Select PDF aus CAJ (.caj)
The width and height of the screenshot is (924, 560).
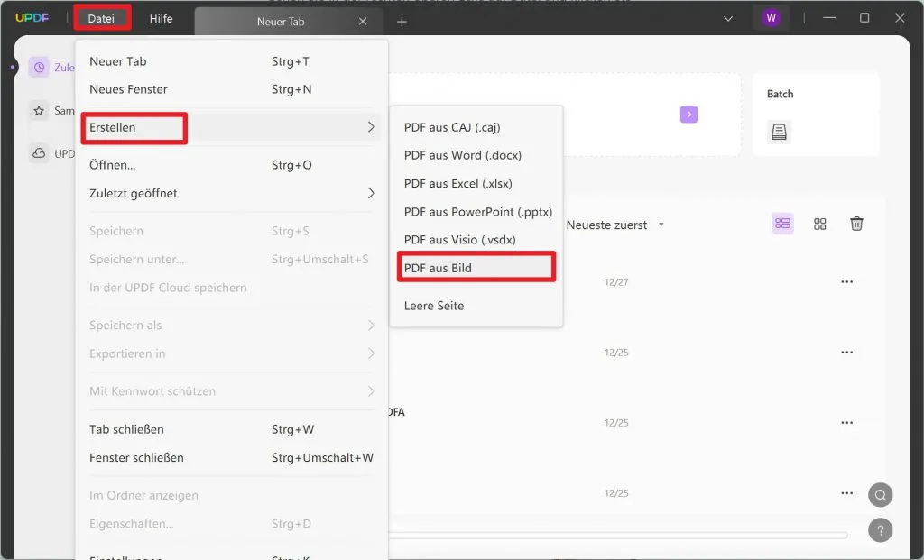coord(476,127)
